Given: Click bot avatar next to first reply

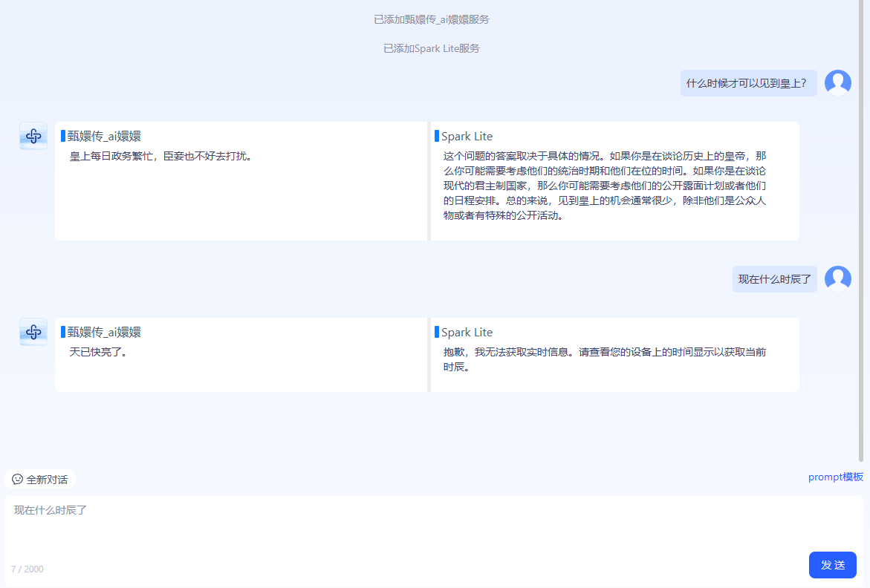Looking at the screenshot, I should (x=33, y=136).
